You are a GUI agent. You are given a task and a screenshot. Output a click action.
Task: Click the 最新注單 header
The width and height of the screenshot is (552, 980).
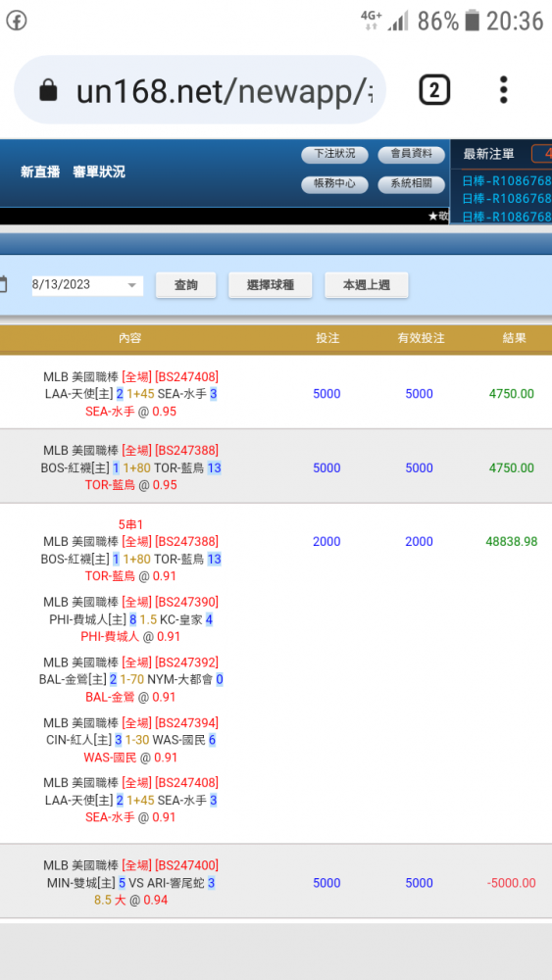(489, 155)
